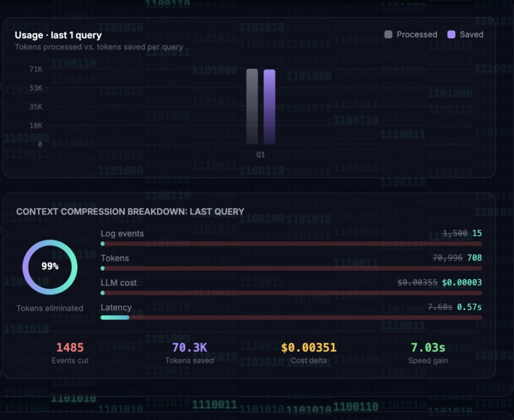
Task: Click the Tokens progress bar
Action: click(291, 268)
